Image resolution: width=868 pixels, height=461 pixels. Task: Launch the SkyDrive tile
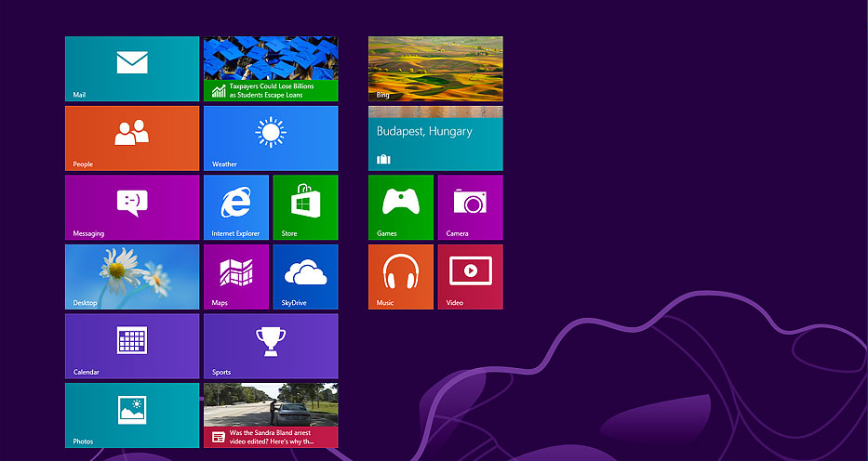click(x=305, y=277)
